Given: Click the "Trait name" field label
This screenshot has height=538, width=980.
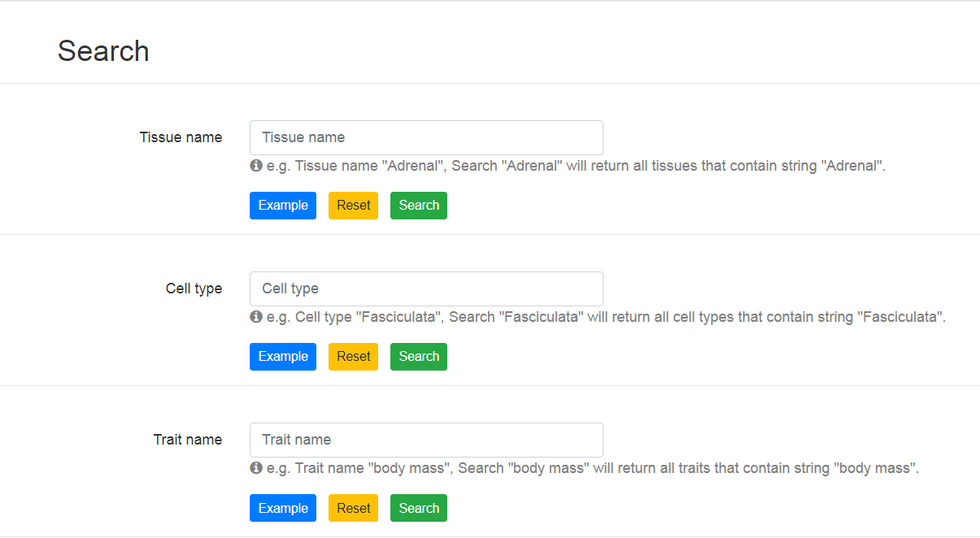Looking at the screenshot, I should [x=188, y=440].
